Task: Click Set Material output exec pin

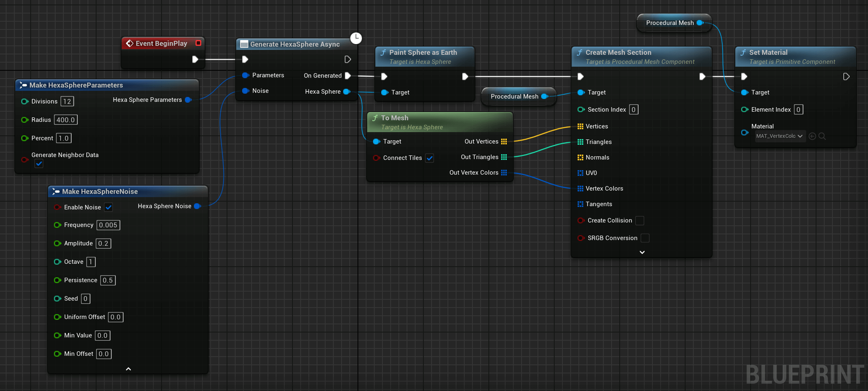Action: [x=846, y=76]
